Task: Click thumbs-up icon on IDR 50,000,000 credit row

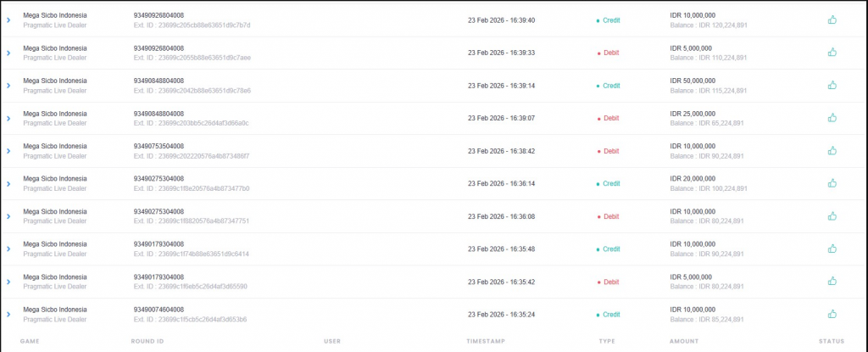Action: point(832,85)
